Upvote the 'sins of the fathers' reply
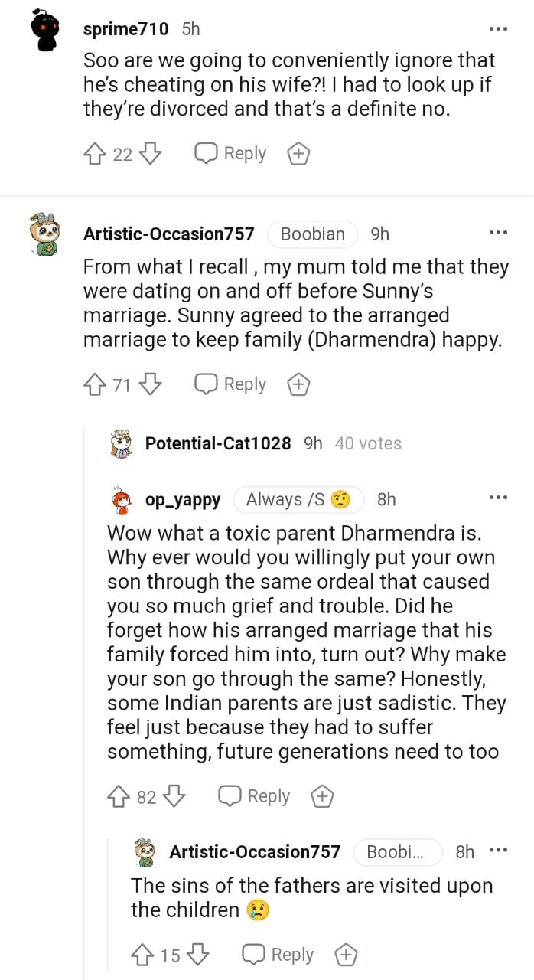Screen dimensions: 534x980 point(142,955)
